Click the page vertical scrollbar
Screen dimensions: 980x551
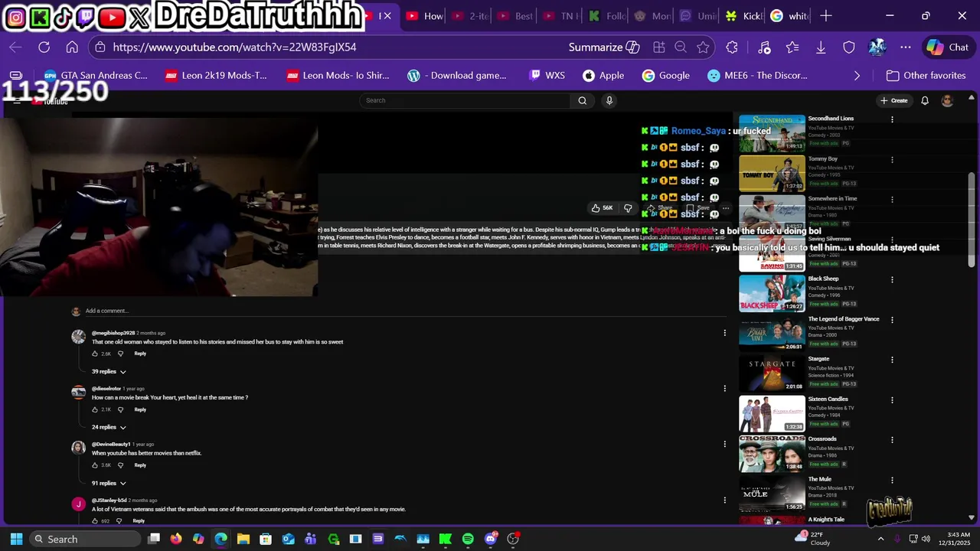[972, 218]
